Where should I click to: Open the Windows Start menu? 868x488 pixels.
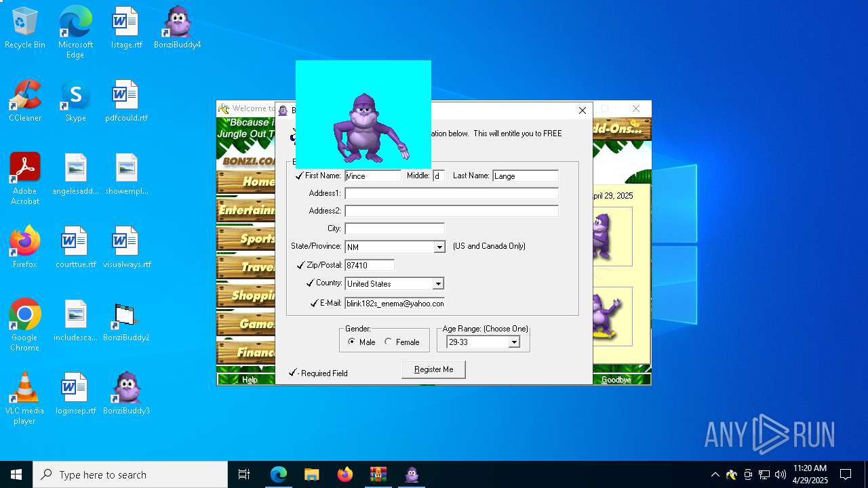[x=16, y=474]
